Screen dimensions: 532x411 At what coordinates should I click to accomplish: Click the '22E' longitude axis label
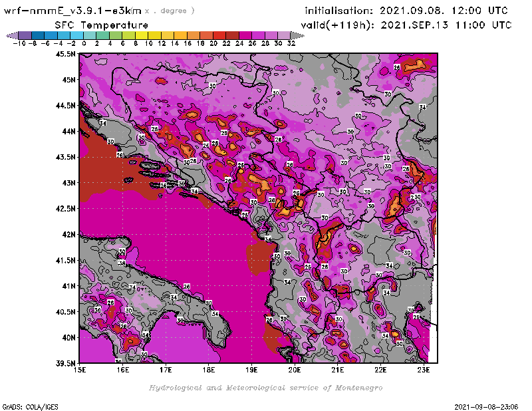pos(380,370)
